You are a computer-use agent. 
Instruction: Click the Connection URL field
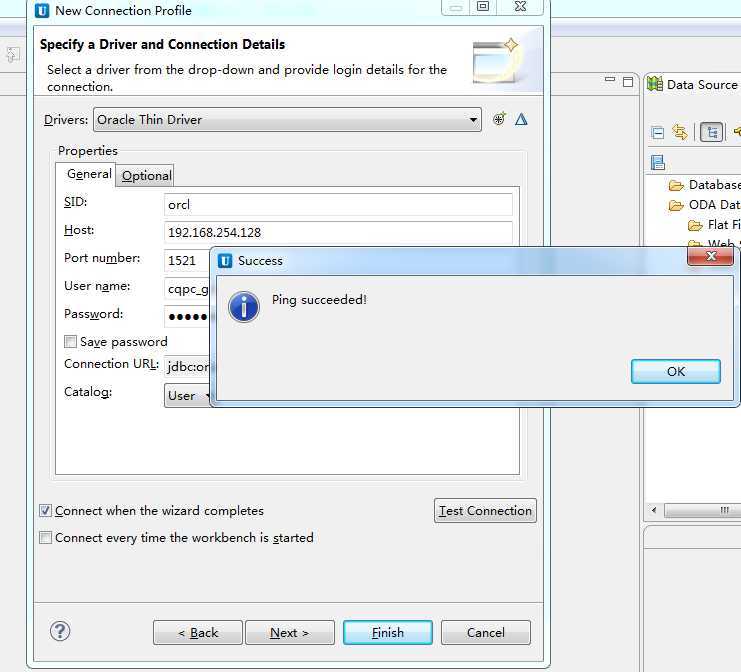(187, 366)
